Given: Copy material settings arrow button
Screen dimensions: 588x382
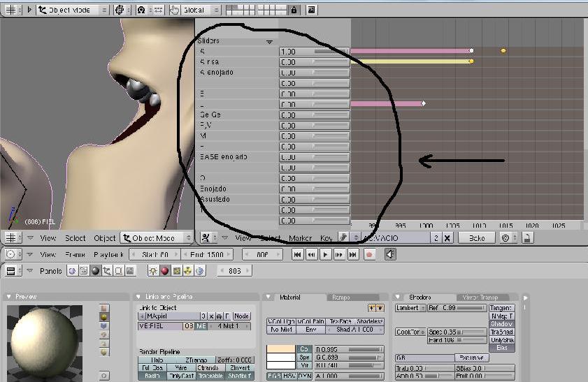Looking at the screenshot, I should 372,308.
